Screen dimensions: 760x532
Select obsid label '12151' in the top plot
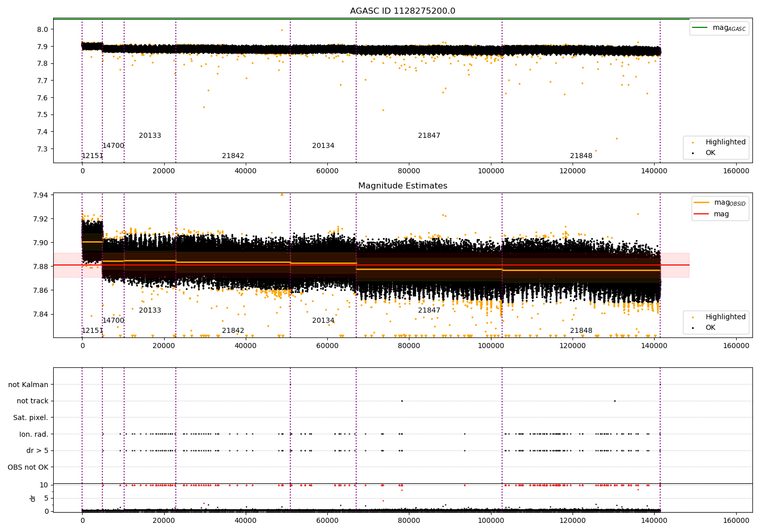93,156
